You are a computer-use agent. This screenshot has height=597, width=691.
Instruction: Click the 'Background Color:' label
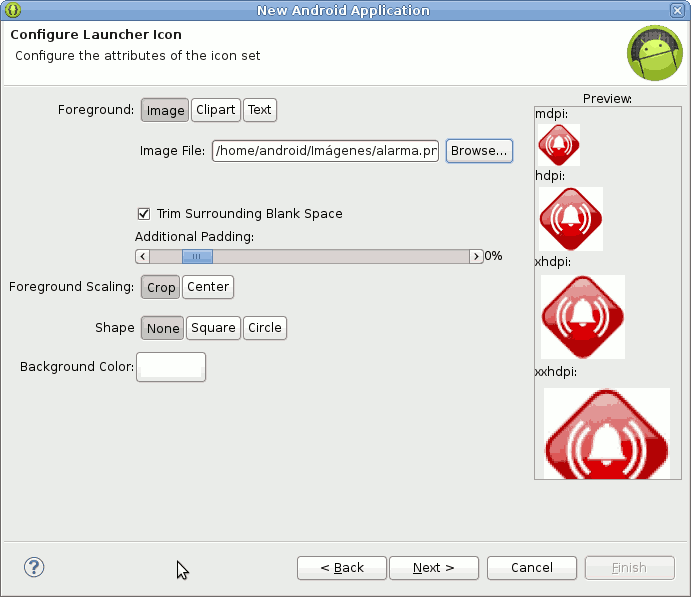tap(77, 367)
